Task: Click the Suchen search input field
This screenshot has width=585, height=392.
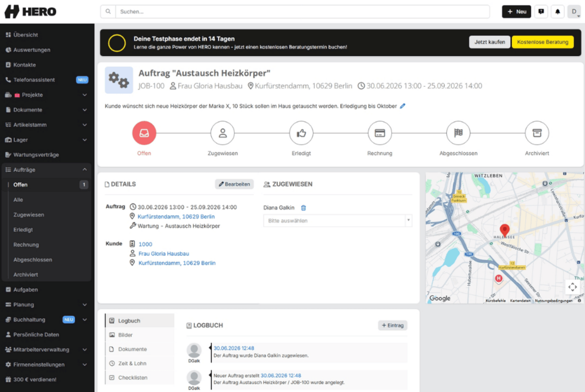Action: (x=303, y=11)
